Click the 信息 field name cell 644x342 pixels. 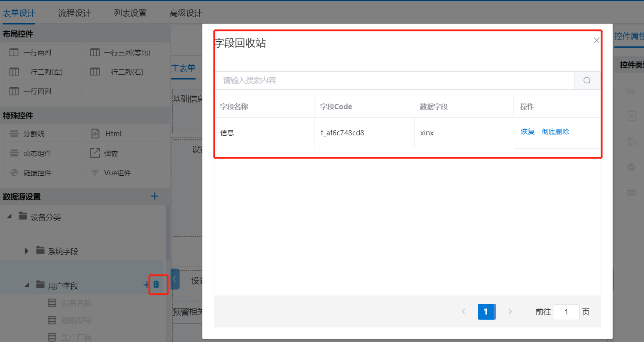(x=265, y=133)
